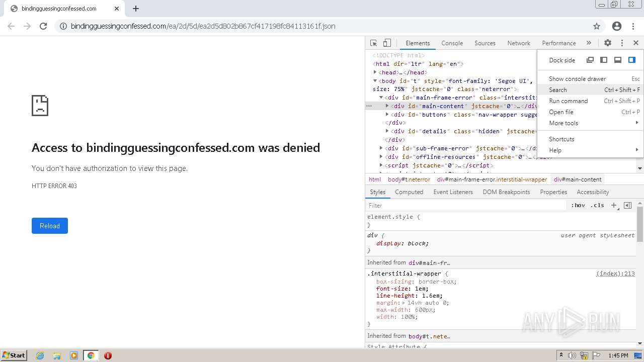Expand the script element node
Viewport: 644px width, 362px height.
(x=381, y=165)
